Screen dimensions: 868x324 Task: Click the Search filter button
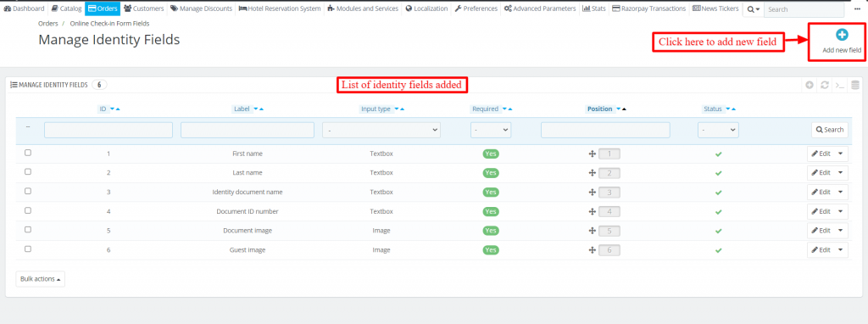point(830,130)
